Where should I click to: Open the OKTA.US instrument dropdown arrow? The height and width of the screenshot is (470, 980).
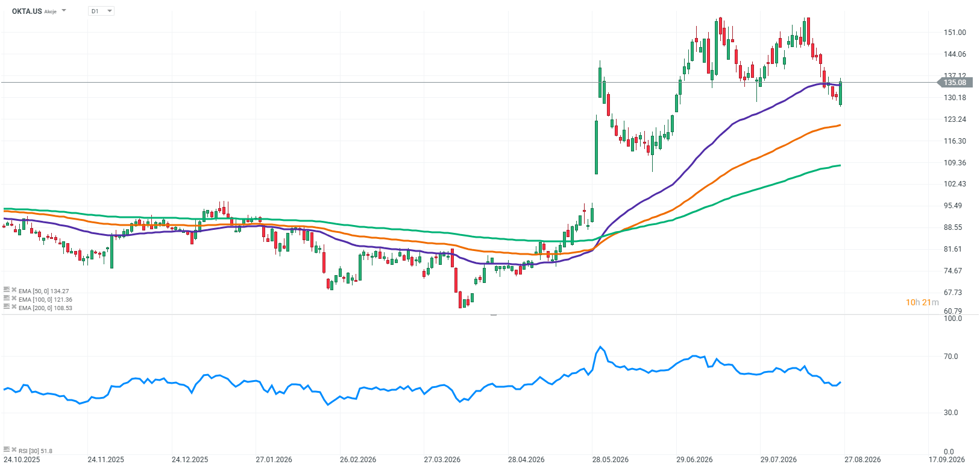[64, 11]
